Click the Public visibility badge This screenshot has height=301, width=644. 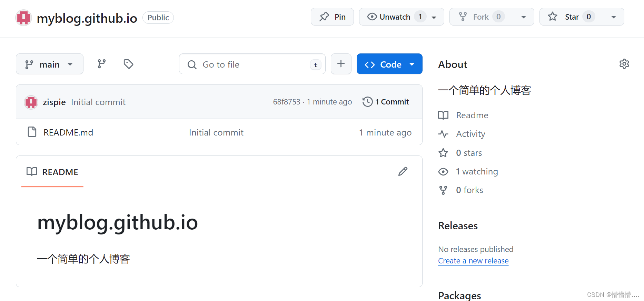tap(158, 18)
